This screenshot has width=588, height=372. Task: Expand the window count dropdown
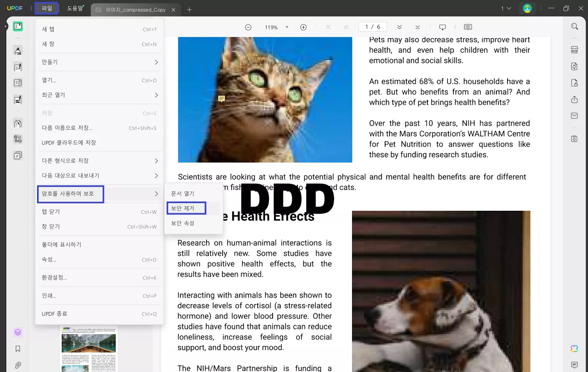[x=506, y=8]
